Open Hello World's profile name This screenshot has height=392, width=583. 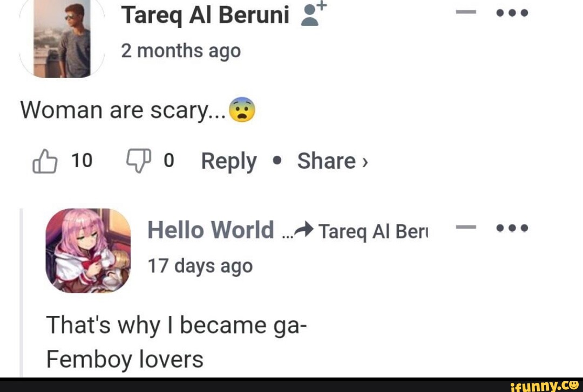click(211, 230)
